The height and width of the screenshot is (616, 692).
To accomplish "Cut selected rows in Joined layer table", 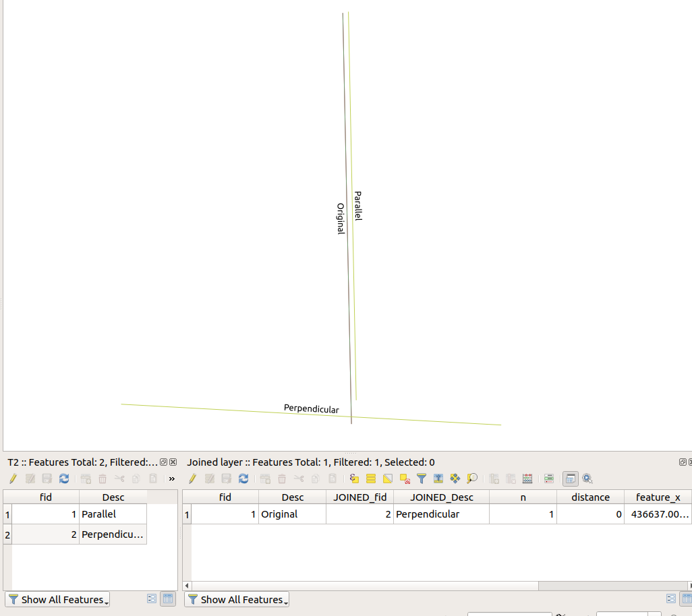I will pos(299,479).
